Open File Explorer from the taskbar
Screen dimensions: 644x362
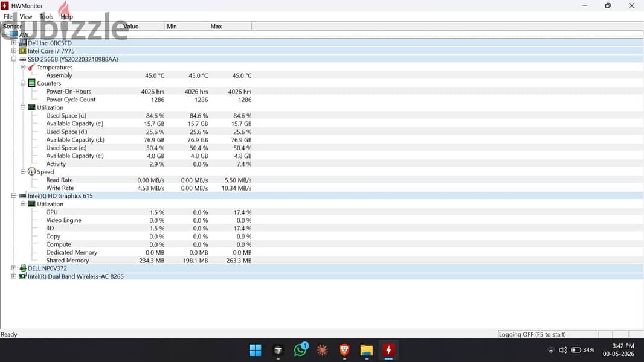[x=366, y=350]
